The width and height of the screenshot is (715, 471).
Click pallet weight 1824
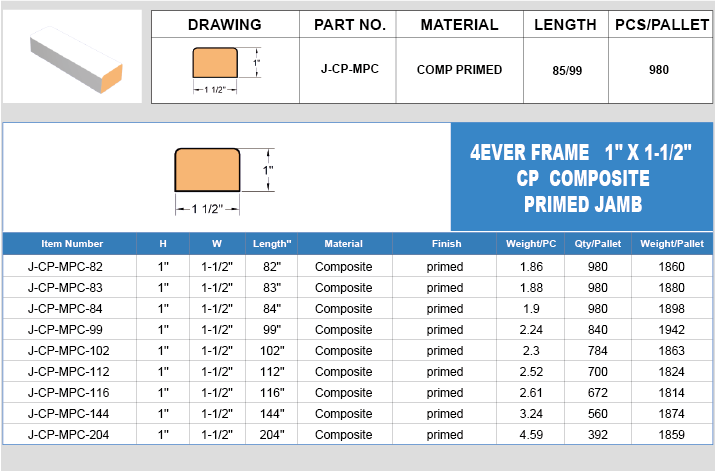pos(671,372)
